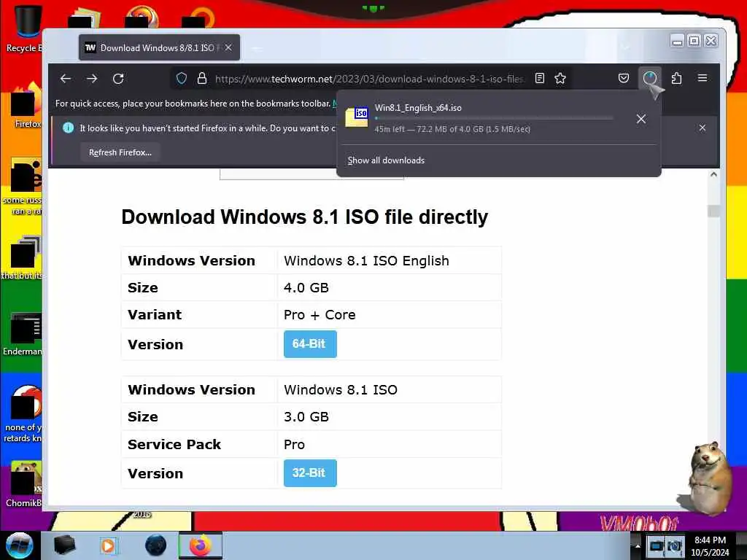This screenshot has height=560, width=747.
Task: Dismiss the refresh Firefox notification bar
Action: (x=703, y=128)
